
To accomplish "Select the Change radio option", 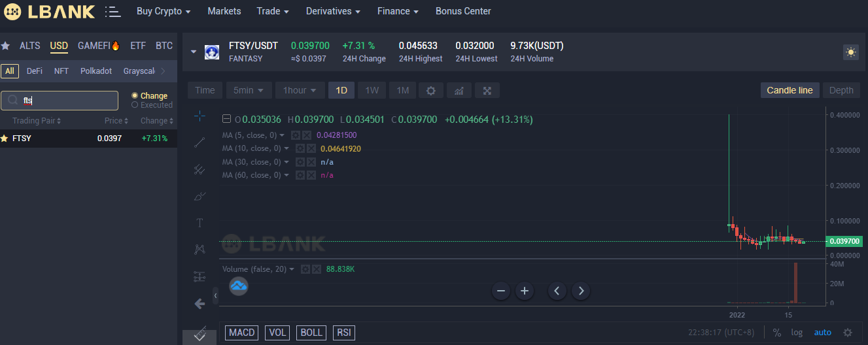I will pyautogui.click(x=135, y=95).
